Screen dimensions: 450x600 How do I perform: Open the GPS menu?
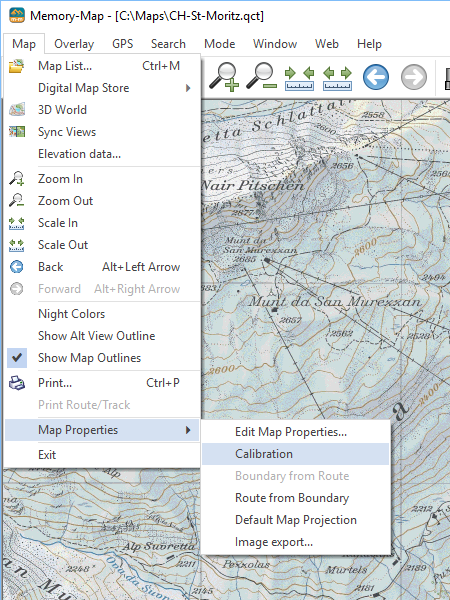point(122,44)
